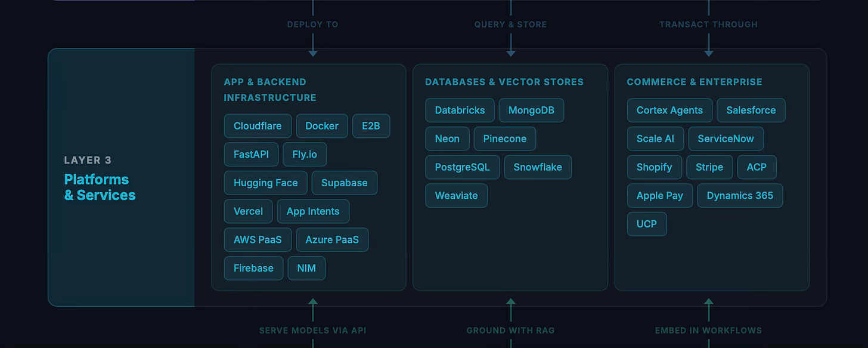Open the Firebase chip
The height and width of the screenshot is (348, 868).
[x=253, y=268]
